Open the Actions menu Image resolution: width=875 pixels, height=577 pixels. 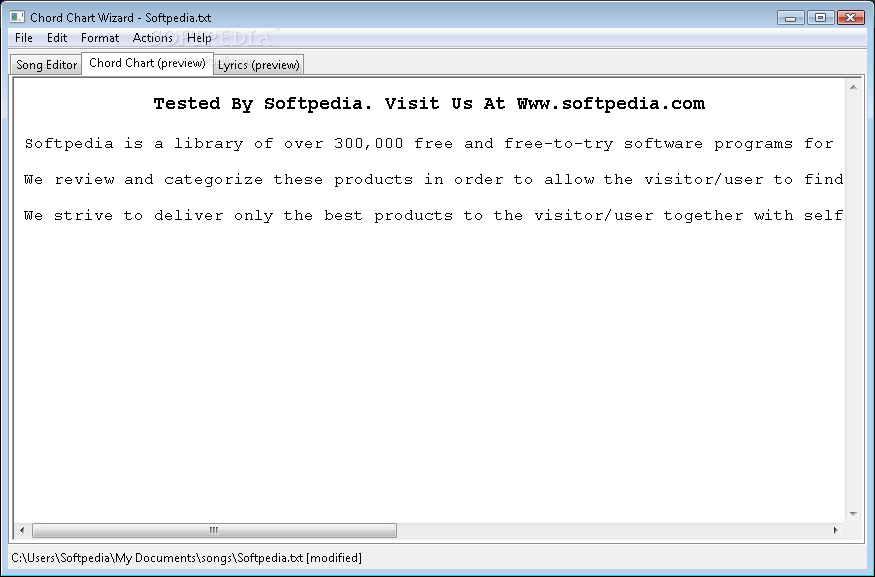point(152,38)
